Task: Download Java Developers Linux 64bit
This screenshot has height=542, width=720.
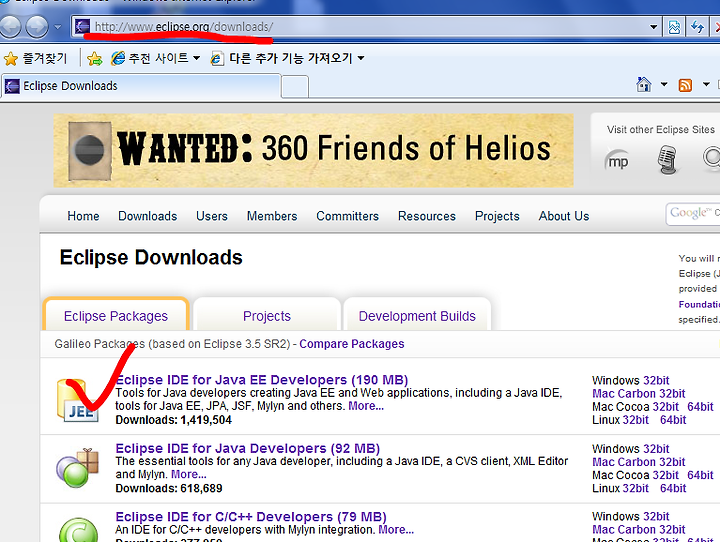Action: 673,488
